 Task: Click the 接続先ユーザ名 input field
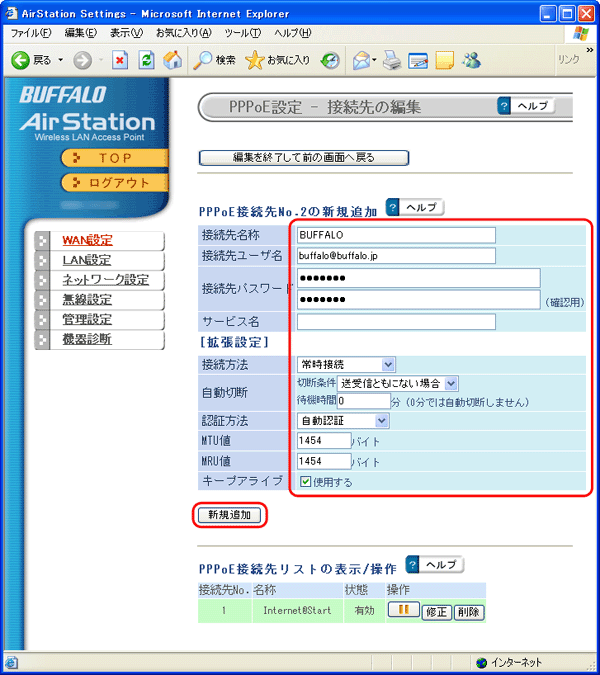coord(396,256)
